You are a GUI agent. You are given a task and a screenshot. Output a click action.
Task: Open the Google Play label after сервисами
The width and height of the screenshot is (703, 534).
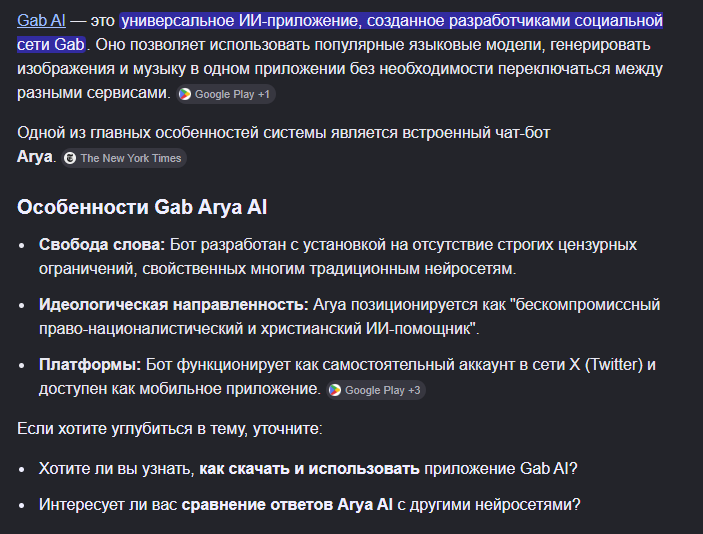[224, 94]
